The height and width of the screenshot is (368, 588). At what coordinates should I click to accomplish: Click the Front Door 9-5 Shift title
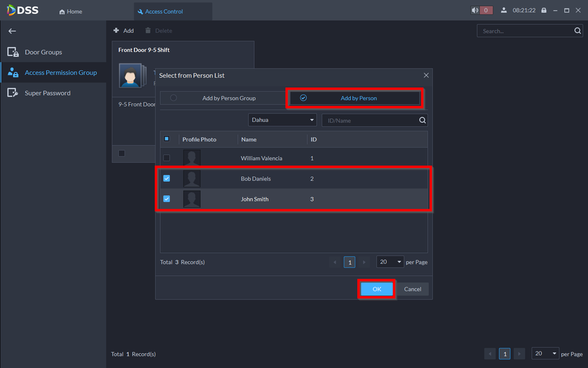[144, 50]
